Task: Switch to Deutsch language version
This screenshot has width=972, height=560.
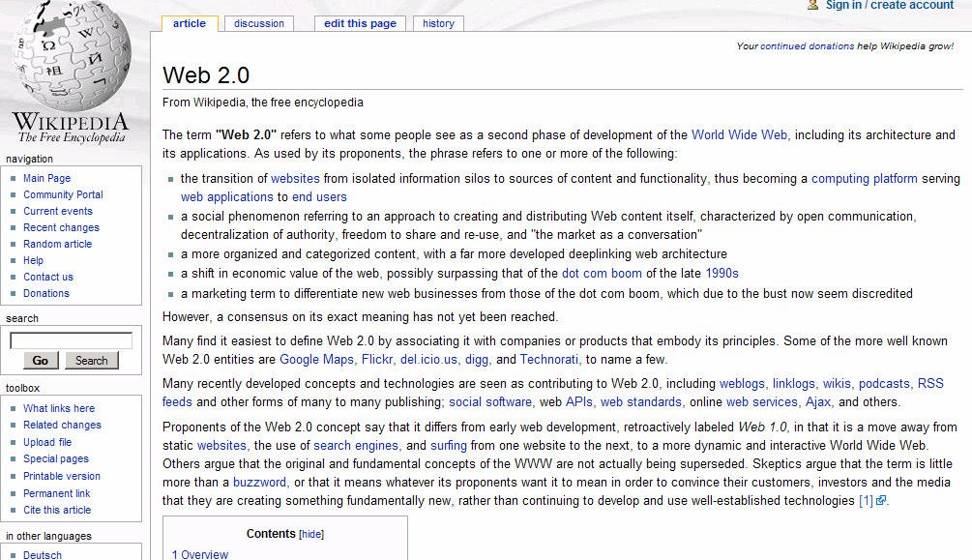Action: point(43,555)
